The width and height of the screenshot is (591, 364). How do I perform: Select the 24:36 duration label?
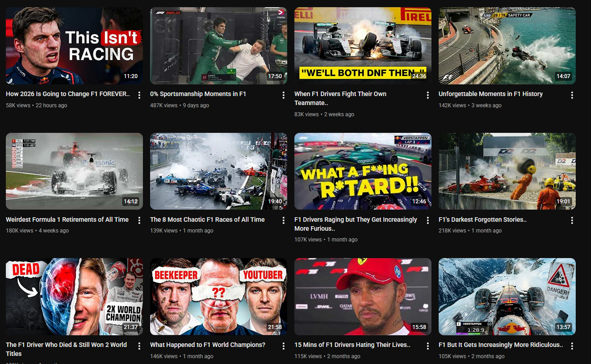[x=419, y=76]
